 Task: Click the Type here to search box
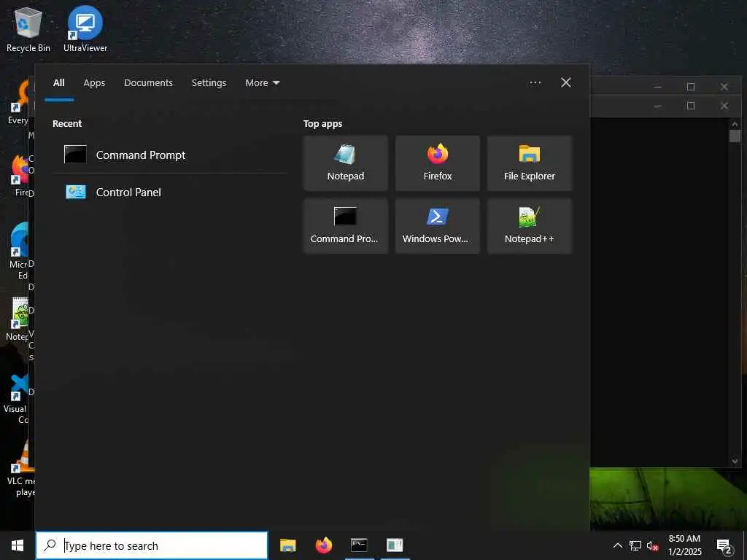(152, 545)
